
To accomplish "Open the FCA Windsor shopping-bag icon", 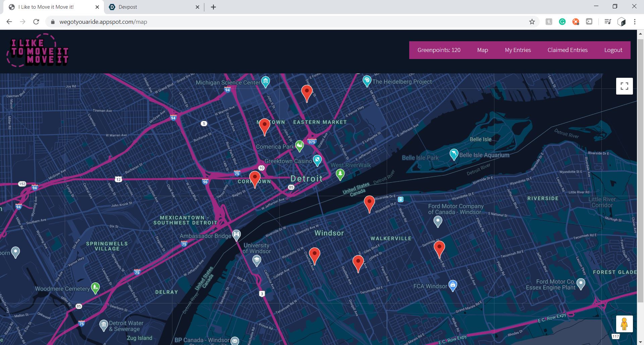I will [453, 286].
